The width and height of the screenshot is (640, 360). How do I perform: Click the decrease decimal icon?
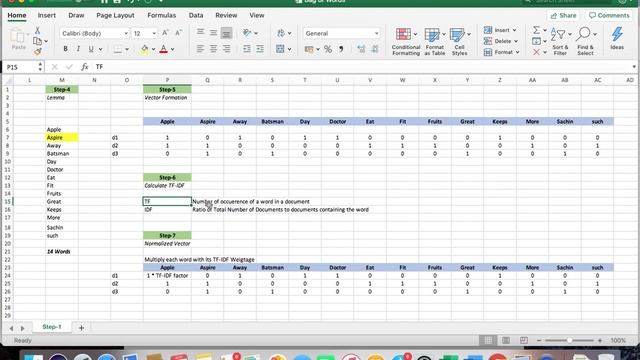(x=374, y=49)
